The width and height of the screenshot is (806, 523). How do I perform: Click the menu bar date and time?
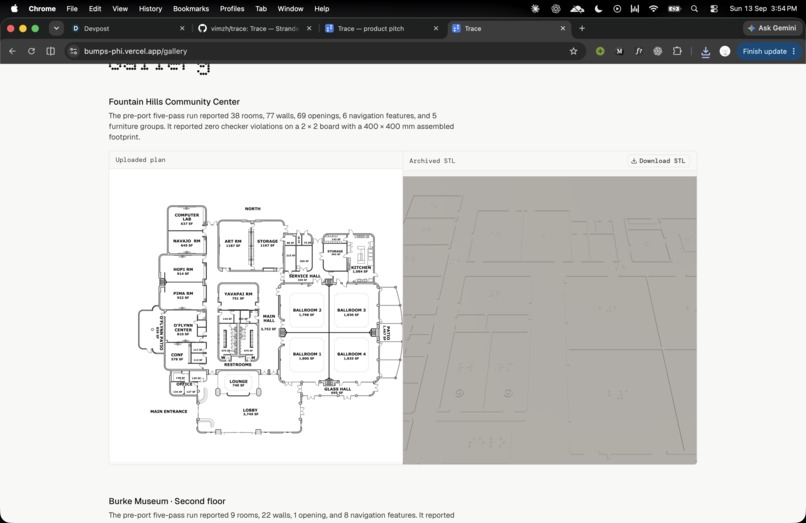pos(763,9)
